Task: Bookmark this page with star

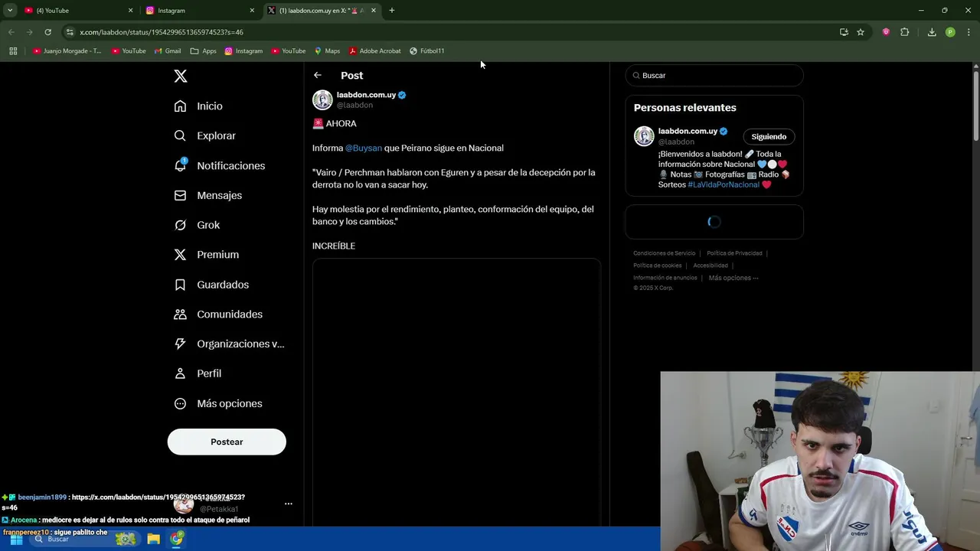Action: pos(861,32)
